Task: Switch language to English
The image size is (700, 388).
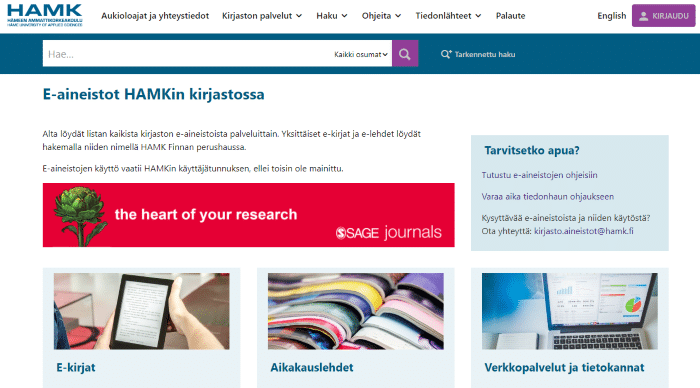Action: (x=612, y=16)
